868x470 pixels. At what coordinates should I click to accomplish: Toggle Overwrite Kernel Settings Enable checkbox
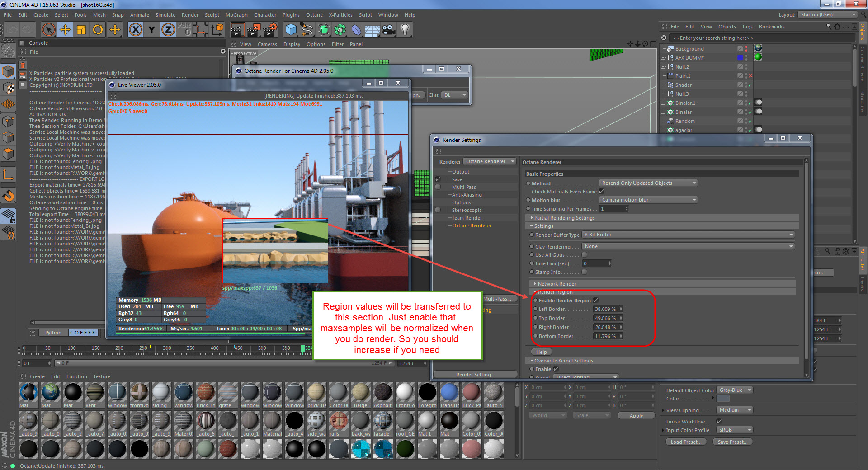coord(556,369)
